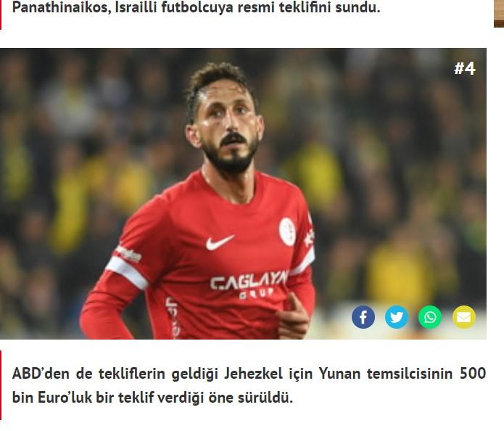Click the red bar beside the top caption
The width and height of the screenshot is (504, 431).
tap(1, 15)
